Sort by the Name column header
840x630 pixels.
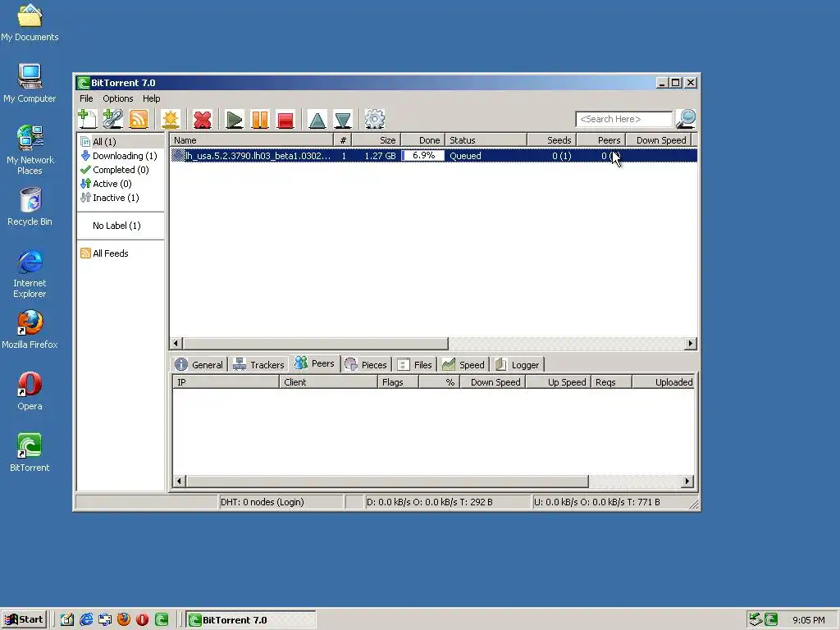click(251, 140)
